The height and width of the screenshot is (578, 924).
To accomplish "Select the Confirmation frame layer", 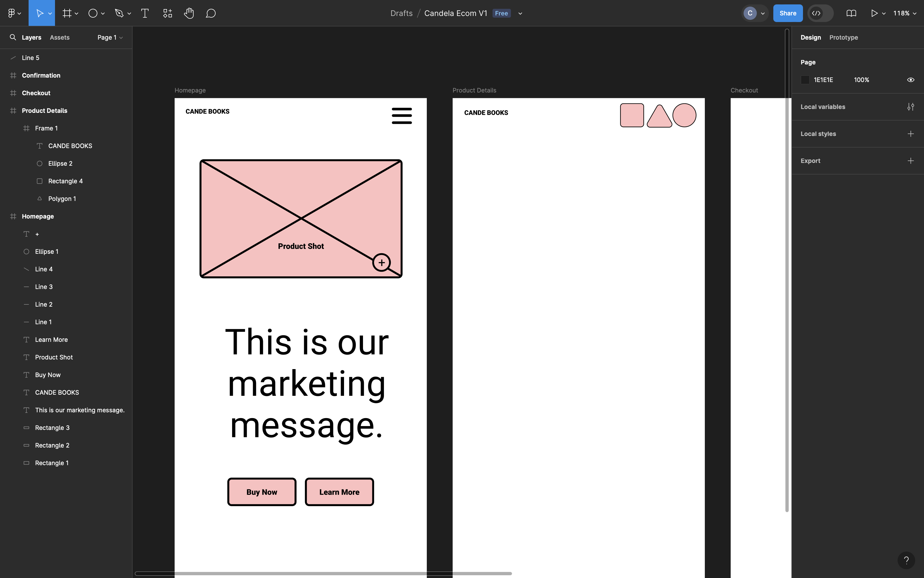I will pos(66,75).
